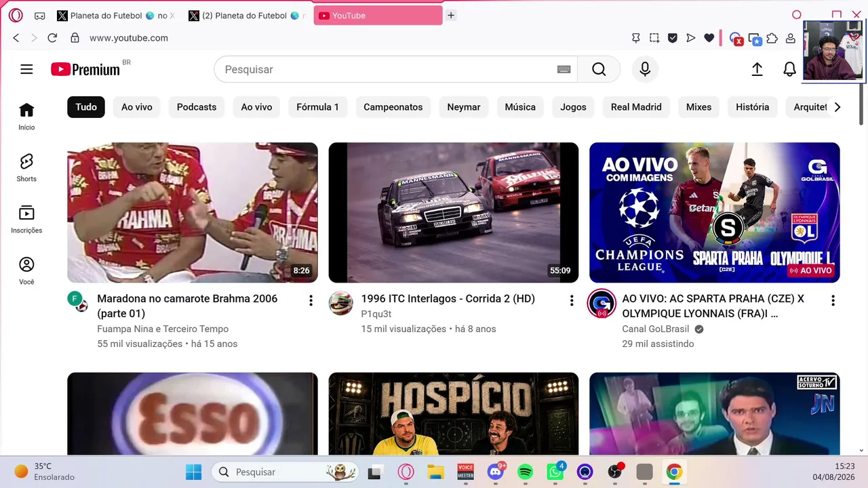The height and width of the screenshot is (488, 868).
Task: Switch to first Planeta do Futebol tab
Action: point(115,16)
